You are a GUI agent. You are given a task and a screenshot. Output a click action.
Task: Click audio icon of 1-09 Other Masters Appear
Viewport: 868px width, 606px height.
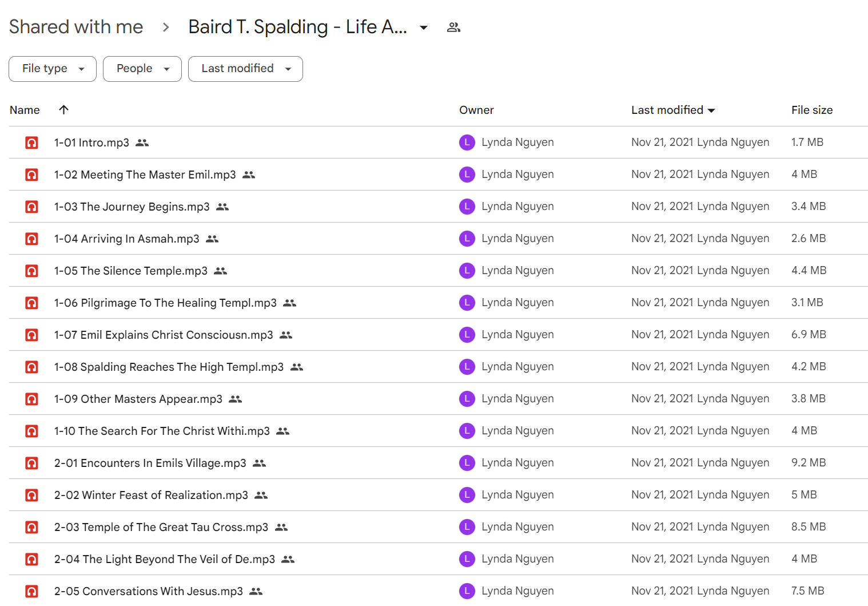[32, 399]
